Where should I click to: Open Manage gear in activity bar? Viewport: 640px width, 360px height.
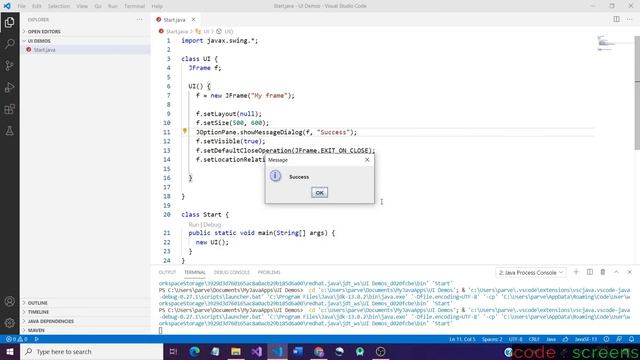point(9,323)
